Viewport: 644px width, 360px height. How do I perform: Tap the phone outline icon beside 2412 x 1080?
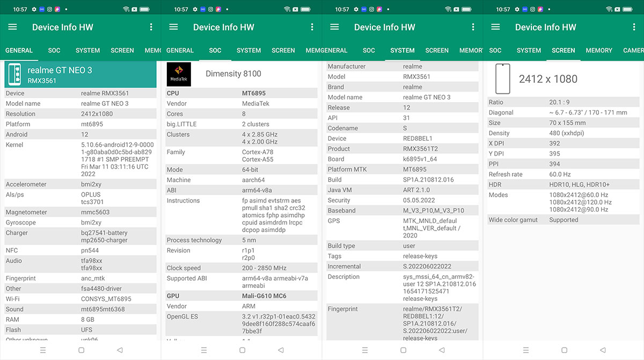(x=503, y=79)
